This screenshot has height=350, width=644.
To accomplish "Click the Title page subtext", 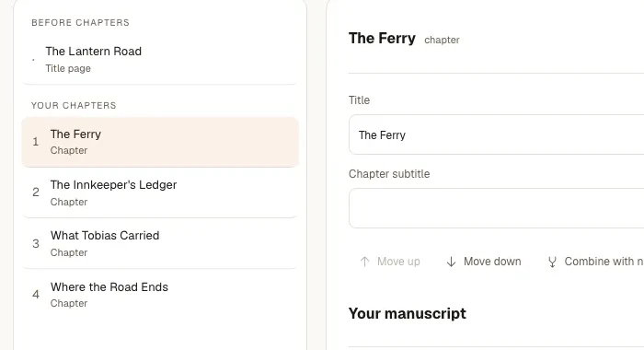I will click(68, 68).
